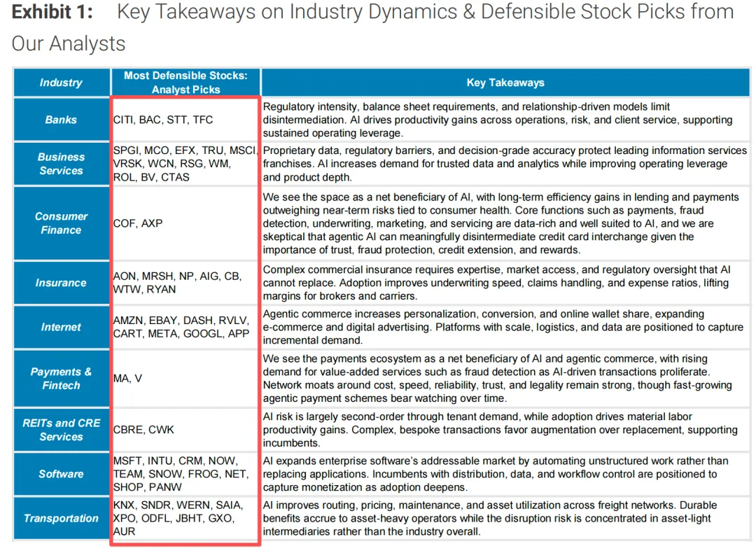Click the picks cell starting 'SPGI, MCO, EFX'
The width and height of the screenshot is (756, 553).
click(185, 164)
